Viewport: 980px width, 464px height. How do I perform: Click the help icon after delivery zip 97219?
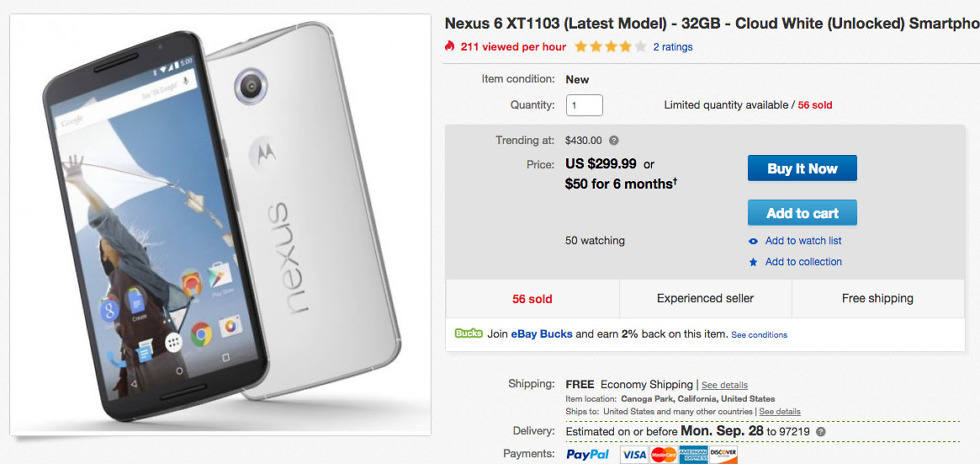coord(820,432)
